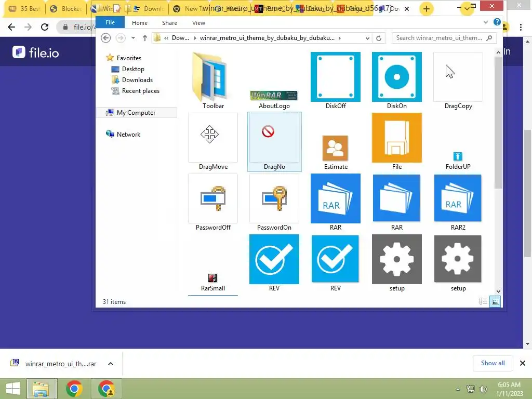The image size is (532, 399).
Task: Switch to large icons view layout
Action: pos(495,301)
